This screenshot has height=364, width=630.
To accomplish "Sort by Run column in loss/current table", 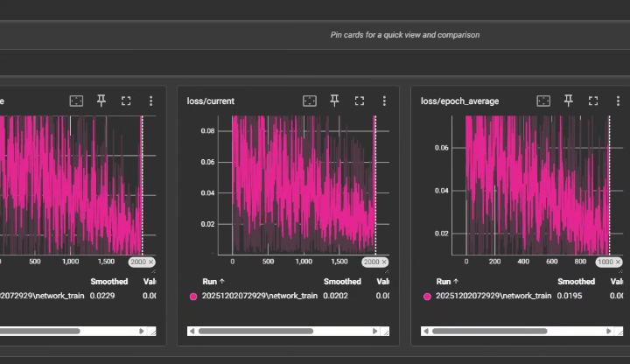I will (213, 282).
